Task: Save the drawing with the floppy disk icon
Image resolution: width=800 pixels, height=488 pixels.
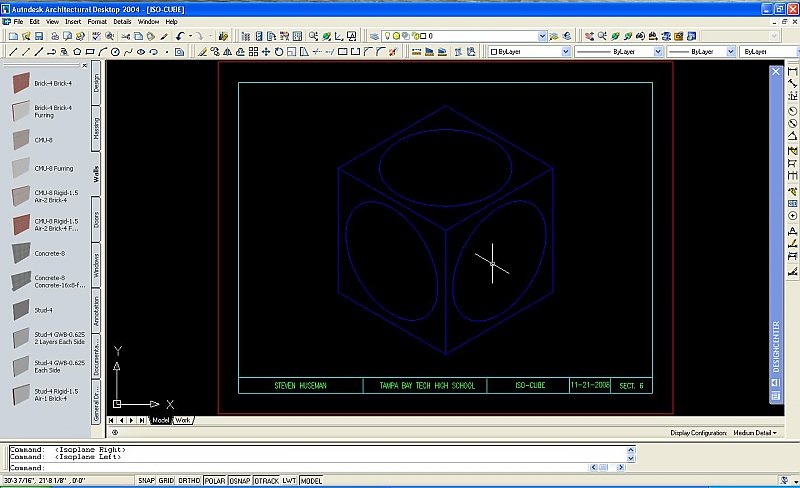Action: (x=39, y=36)
